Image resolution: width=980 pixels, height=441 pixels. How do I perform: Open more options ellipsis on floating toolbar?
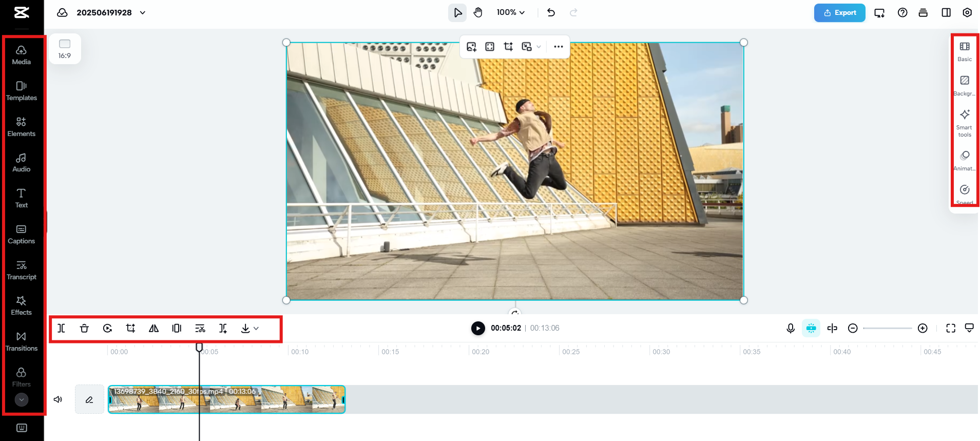coord(559,47)
